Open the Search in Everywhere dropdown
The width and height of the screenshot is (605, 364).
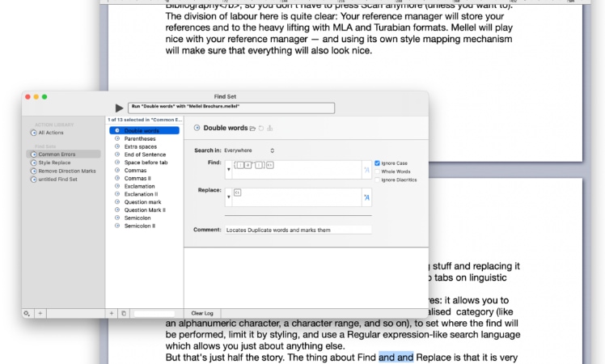coord(250,150)
